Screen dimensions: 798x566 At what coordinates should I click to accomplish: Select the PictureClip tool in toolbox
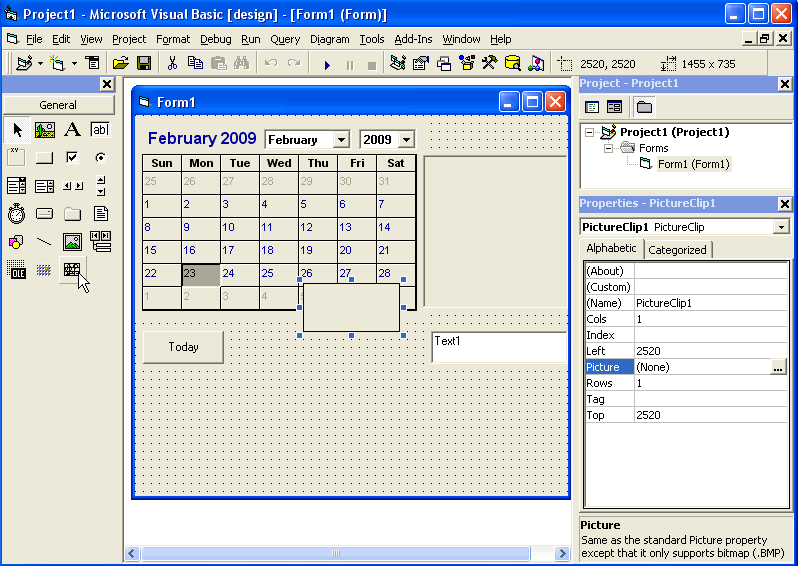pyautogui.click(x=72, y=270)
